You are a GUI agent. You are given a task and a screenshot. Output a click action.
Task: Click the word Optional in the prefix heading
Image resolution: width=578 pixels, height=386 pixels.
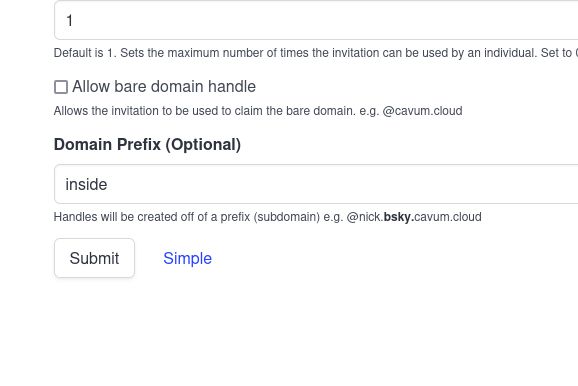point(203,145)
